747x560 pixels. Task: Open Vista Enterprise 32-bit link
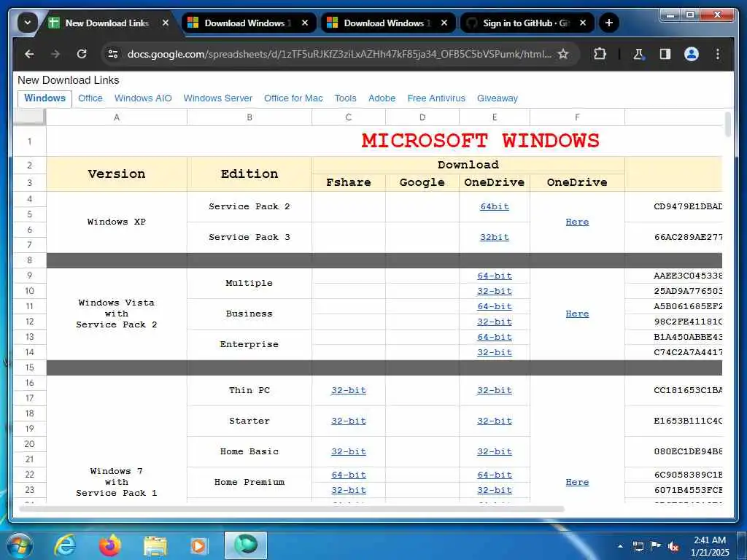pos(495,352)
